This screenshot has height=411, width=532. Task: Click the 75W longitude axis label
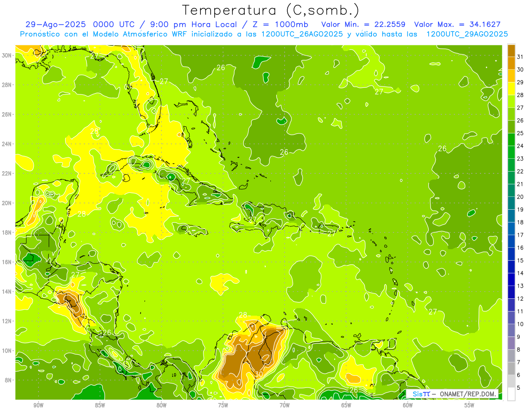tap(223, 405)
